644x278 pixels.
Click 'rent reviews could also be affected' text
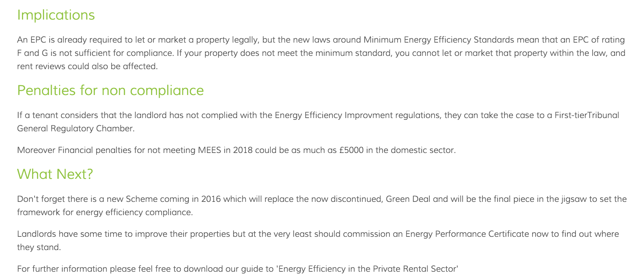click(87, 66)
